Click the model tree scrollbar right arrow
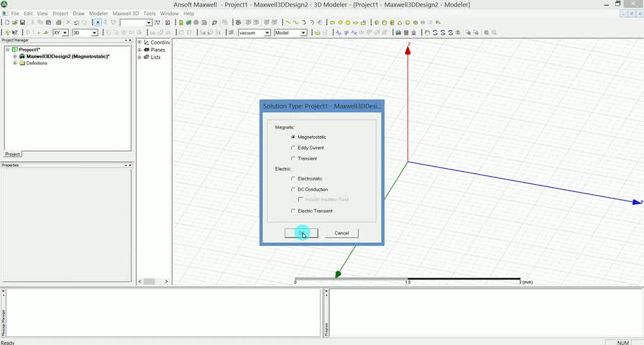 point(166,281)
